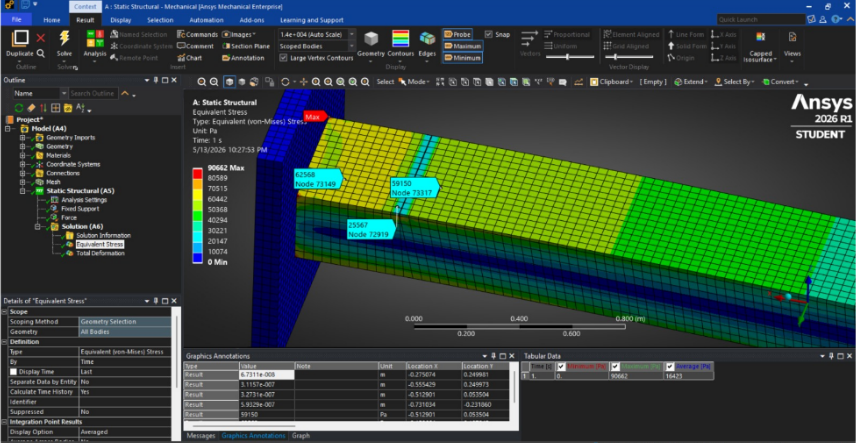Click the Probe button

coord(457,34)
